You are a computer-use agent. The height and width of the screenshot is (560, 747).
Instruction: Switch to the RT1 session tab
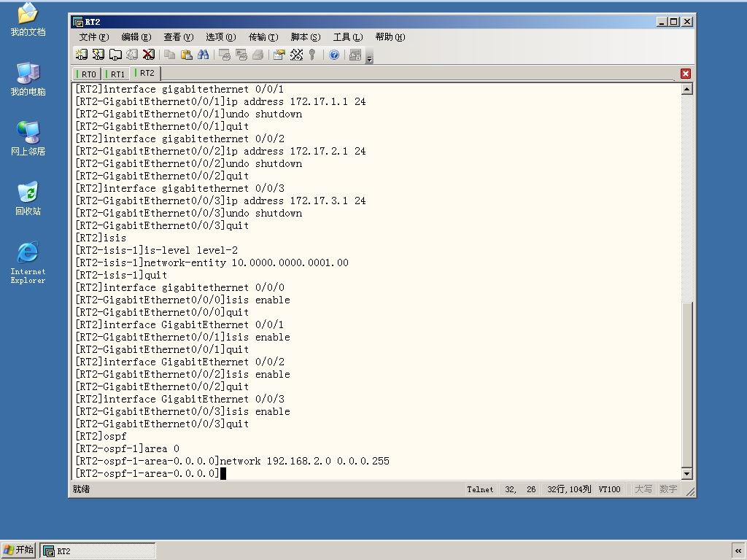coord(115,74)
